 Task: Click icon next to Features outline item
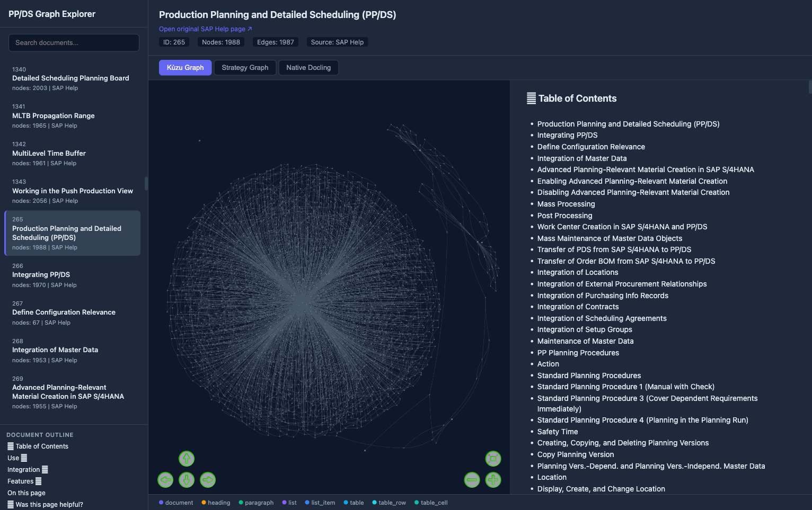[38, 481]
